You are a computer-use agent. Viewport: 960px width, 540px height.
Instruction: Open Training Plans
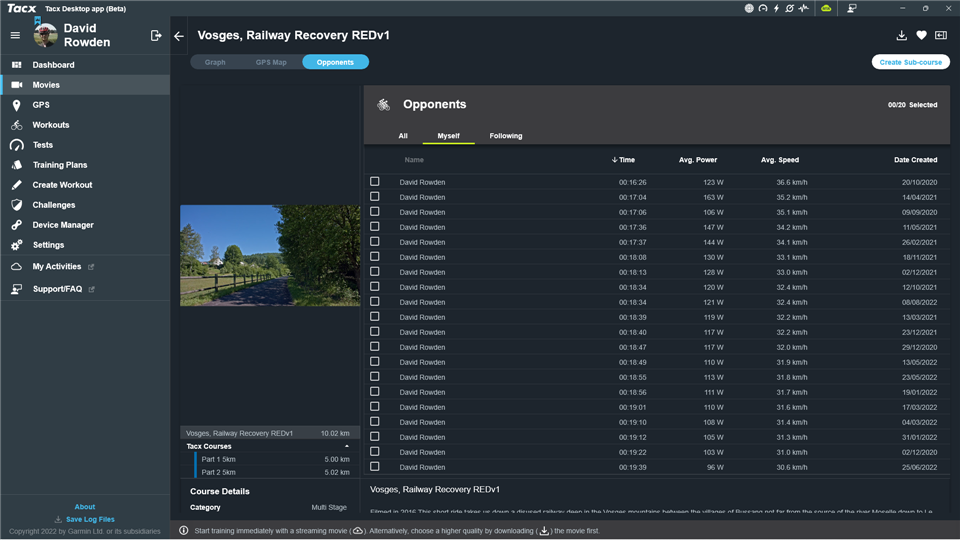click(86, 165)
